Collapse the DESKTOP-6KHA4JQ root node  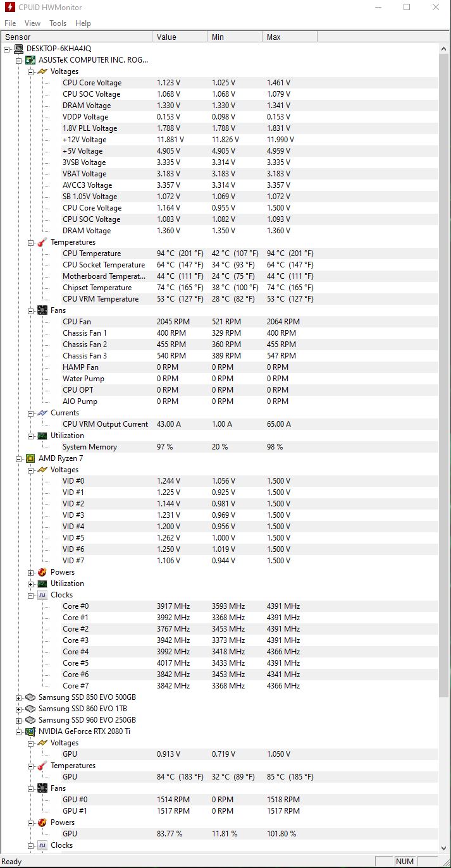[x=7, y=49]
